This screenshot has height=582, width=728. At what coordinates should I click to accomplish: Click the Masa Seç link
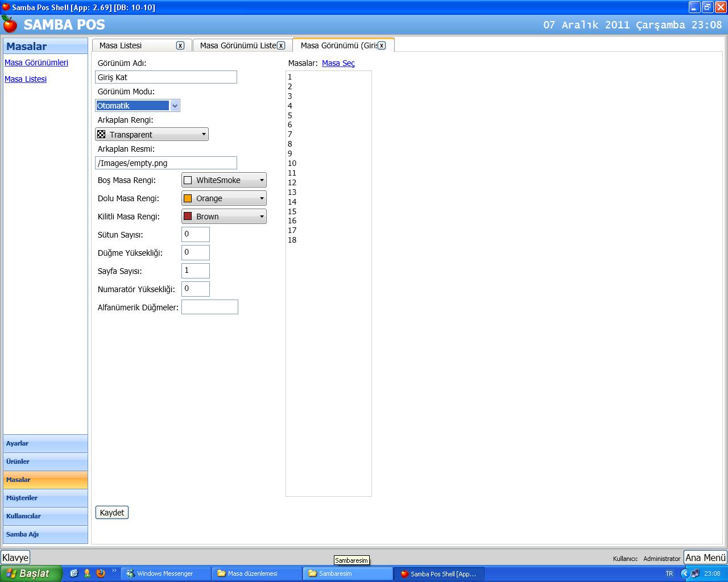(x=338, y=63)
